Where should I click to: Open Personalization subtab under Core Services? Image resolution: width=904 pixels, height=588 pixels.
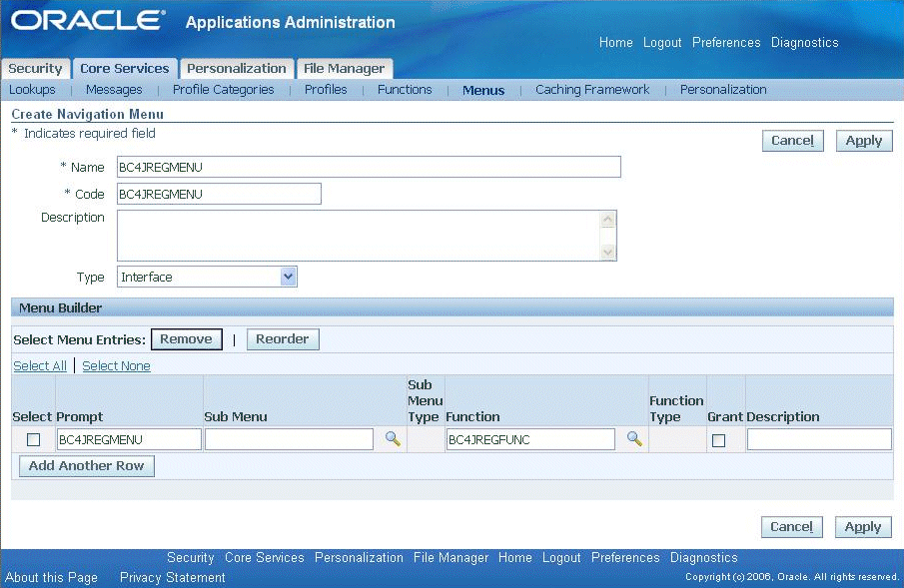coord(723,90)
